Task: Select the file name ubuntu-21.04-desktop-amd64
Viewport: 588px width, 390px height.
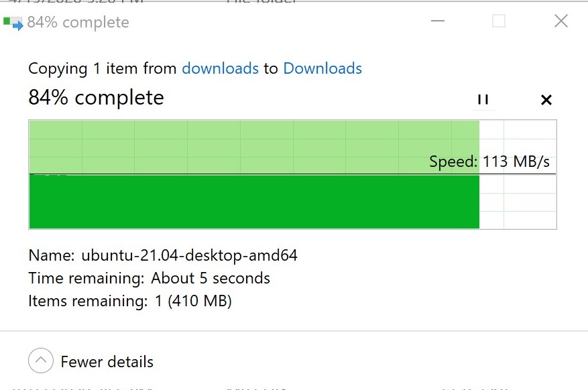Action: point(189,255)
